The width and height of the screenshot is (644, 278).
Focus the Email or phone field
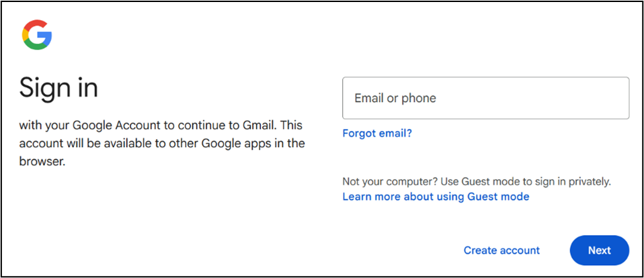pos(485,98)
